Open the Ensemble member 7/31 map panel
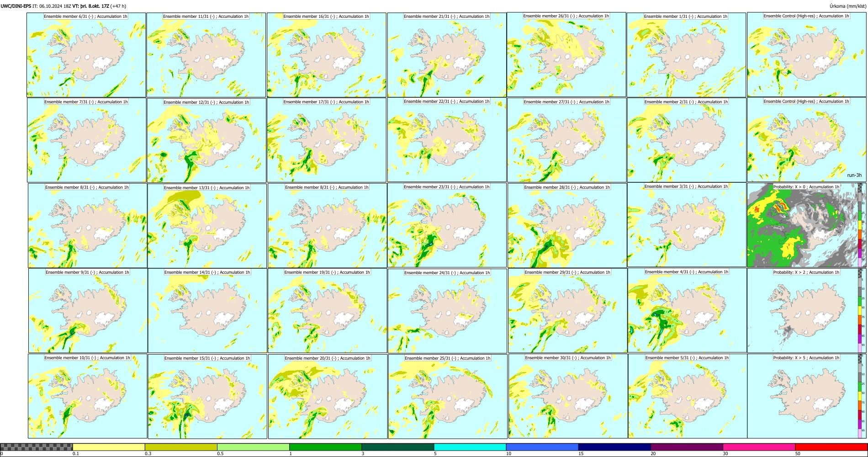868x457 pixels. click(x=87, y=140)
